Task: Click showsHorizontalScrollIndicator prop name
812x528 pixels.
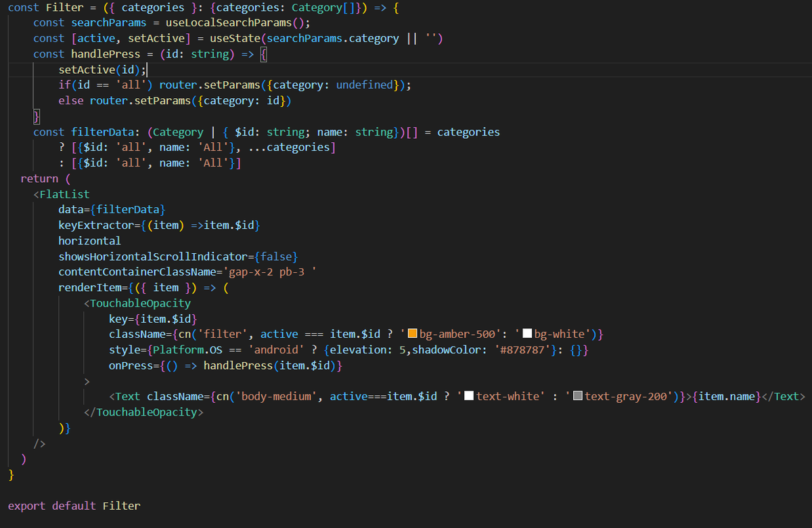Action: pyautogui.click(x=153, y=256)
